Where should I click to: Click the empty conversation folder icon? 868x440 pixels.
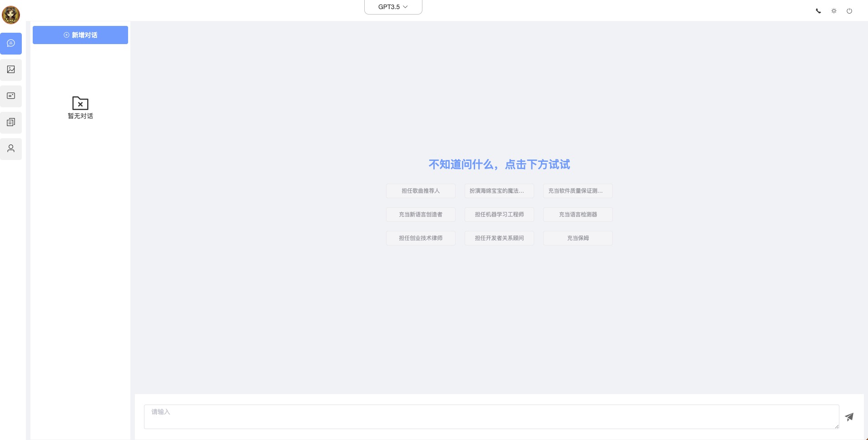tap(80, 103)
